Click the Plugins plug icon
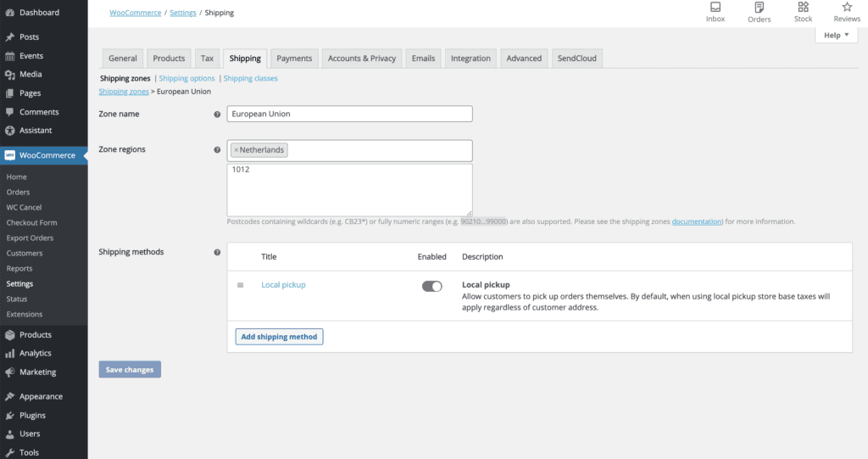 (x=10, y=415)
